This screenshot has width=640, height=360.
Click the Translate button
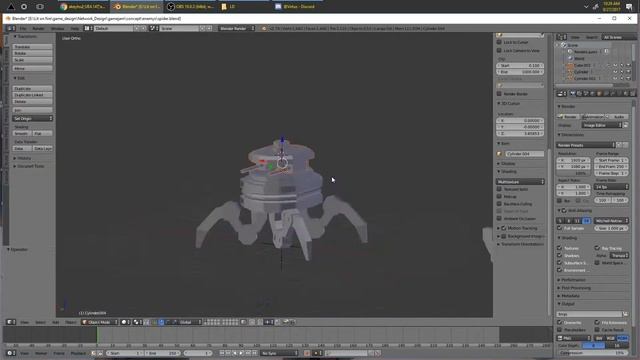click(33, 47)
